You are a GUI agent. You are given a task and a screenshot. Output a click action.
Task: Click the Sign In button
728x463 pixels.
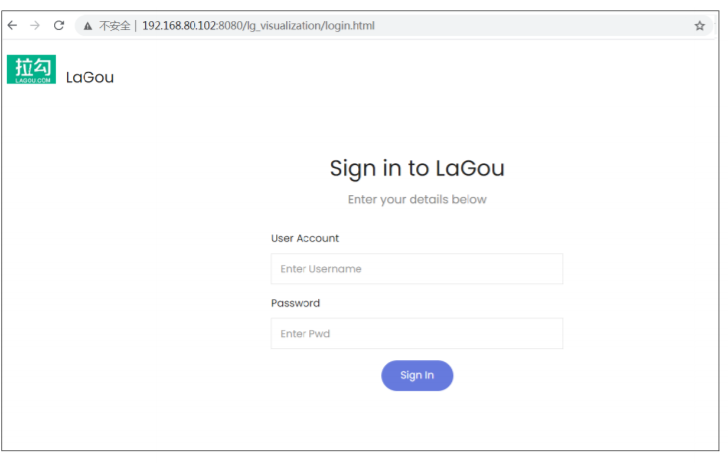coord(417,376)
